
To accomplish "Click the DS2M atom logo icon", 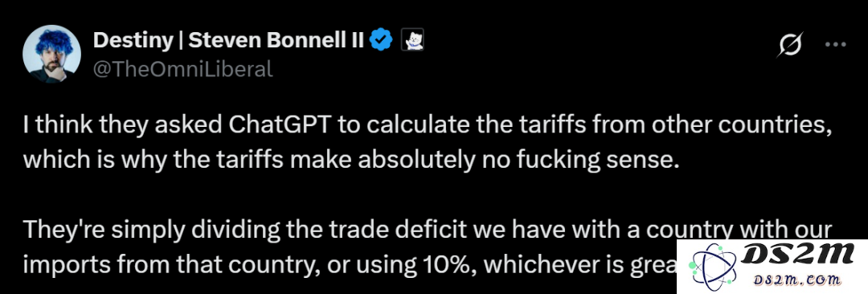I will [x=710, y=267].
